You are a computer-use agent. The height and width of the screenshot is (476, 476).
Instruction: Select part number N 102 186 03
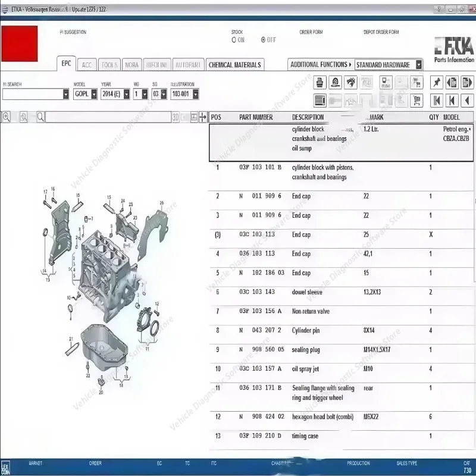tap(262, 273)
